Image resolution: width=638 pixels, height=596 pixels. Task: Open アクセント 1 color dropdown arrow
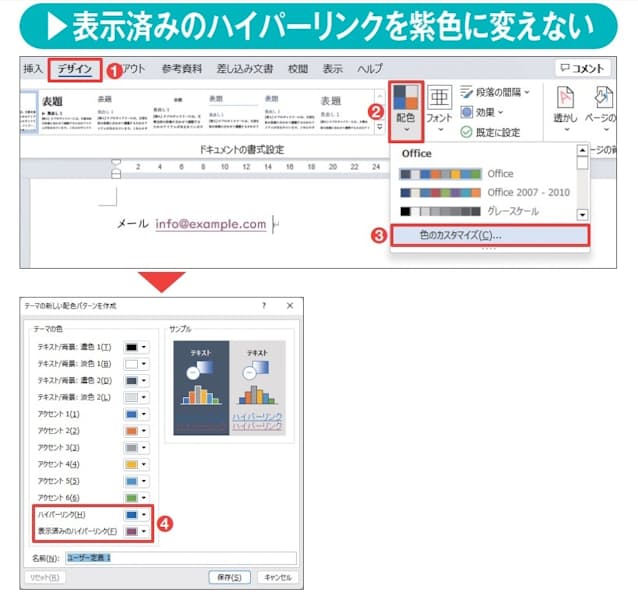[x=144, y=414]
